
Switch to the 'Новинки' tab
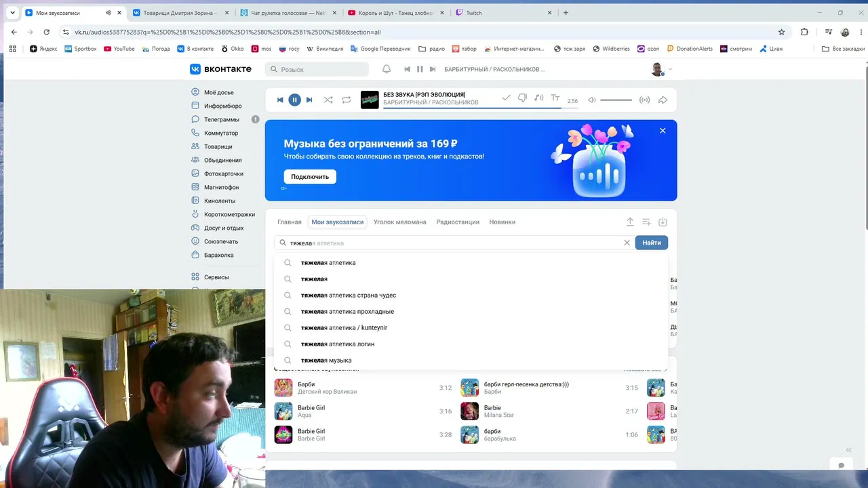point(502,222)
